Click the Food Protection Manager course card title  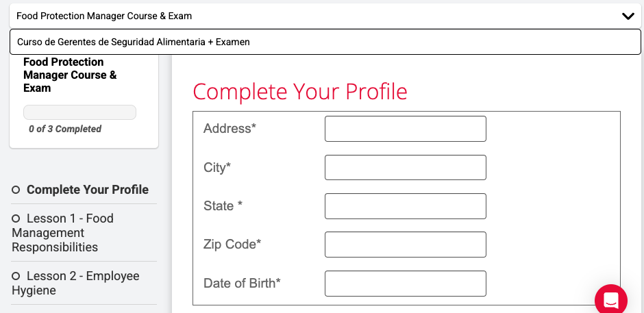[x=71, y=75]
